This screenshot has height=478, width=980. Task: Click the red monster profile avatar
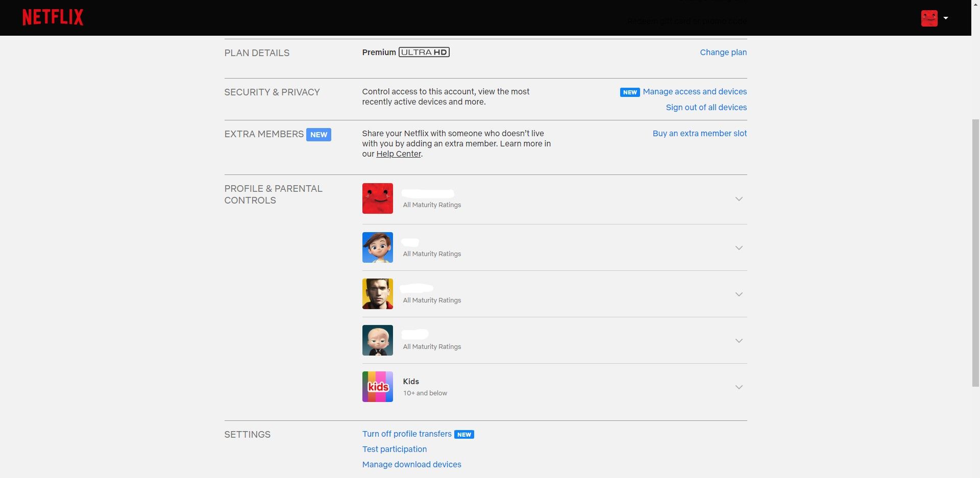coord(377,198)
